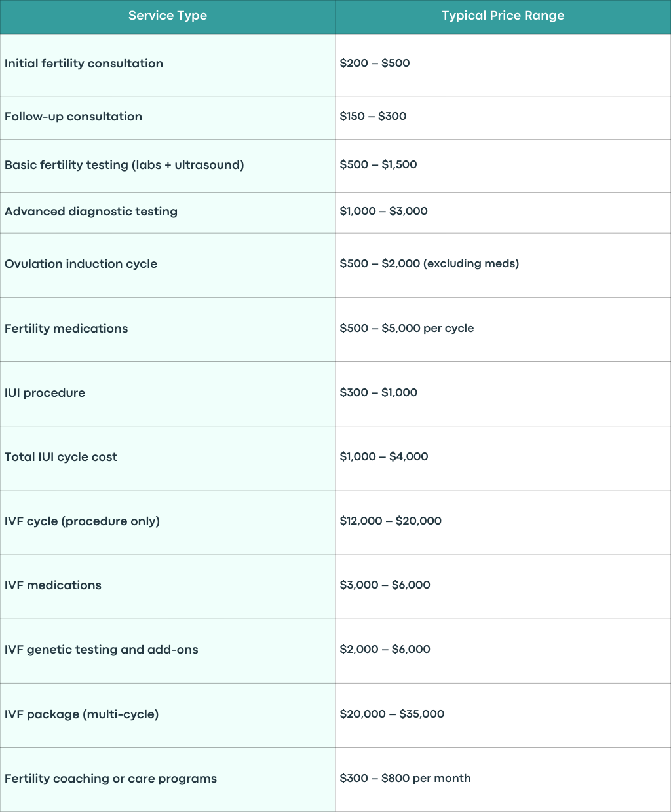Select the $1,000 – $3,000 price cell
The height and width of the screenshot is (812, 671).
(503, 213)
